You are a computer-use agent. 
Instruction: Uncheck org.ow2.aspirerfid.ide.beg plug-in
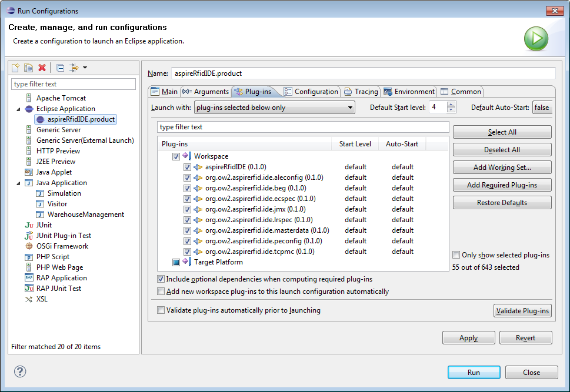[187, 188]
